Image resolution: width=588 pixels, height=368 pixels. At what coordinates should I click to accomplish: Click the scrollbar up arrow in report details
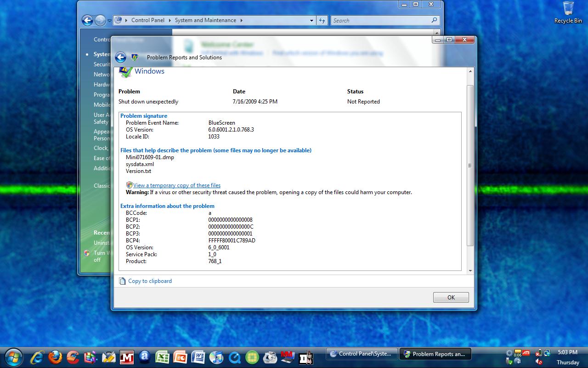[470, 71]
